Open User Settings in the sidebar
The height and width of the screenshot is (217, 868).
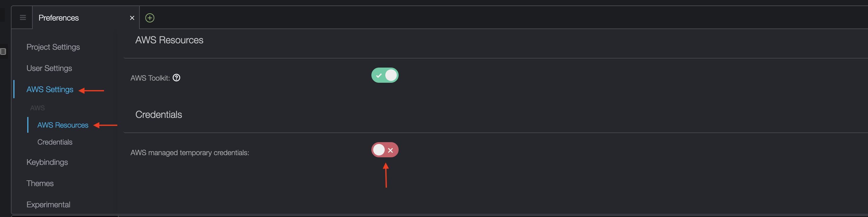coord(49,68)
